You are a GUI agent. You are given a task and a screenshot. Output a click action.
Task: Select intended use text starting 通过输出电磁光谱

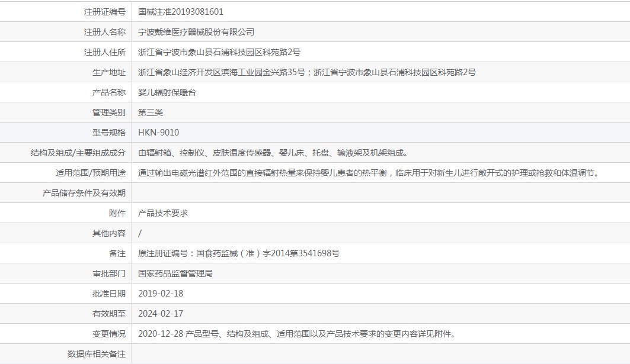(369, 173)
